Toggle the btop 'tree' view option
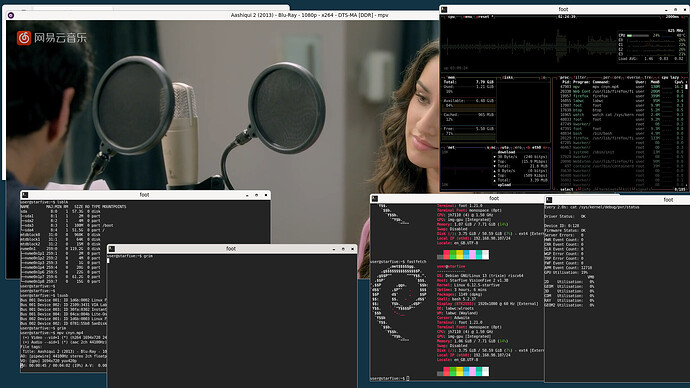 tap(648, 77)
